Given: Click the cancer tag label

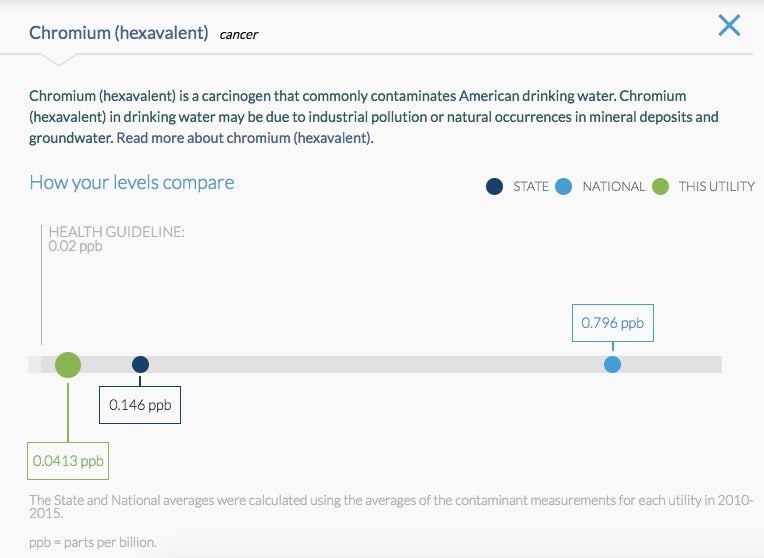Looking at the screenshot, I should (238, 35).
